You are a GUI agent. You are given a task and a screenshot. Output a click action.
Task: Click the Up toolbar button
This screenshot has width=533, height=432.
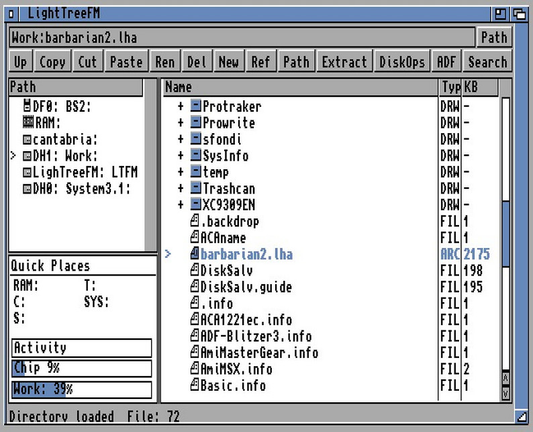20,62
